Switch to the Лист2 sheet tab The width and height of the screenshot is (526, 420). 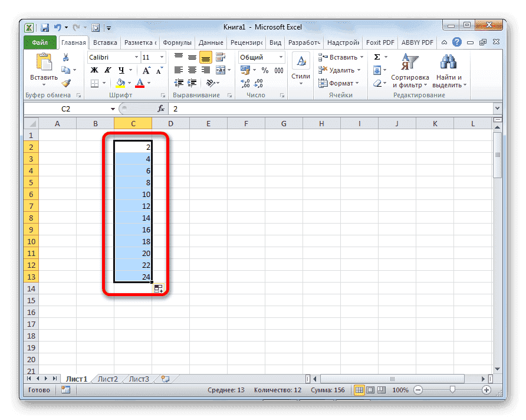pos(107,379)
